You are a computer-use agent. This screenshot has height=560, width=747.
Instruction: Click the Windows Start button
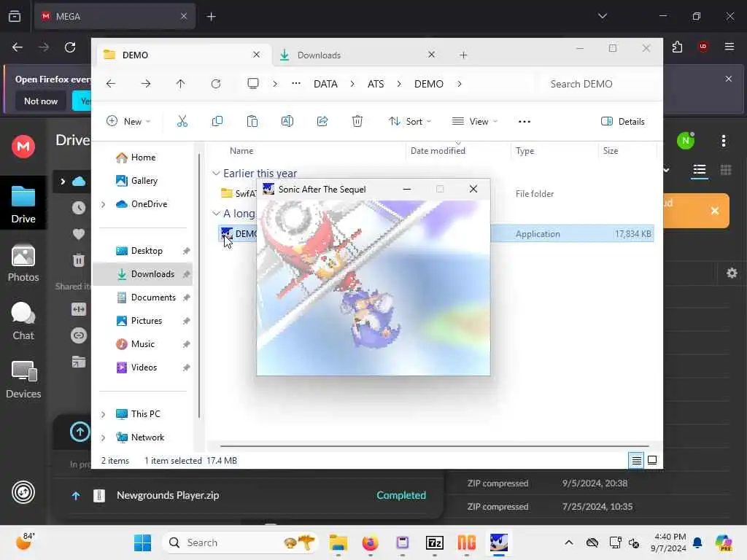pyautogui.click(x=142, y=542)
